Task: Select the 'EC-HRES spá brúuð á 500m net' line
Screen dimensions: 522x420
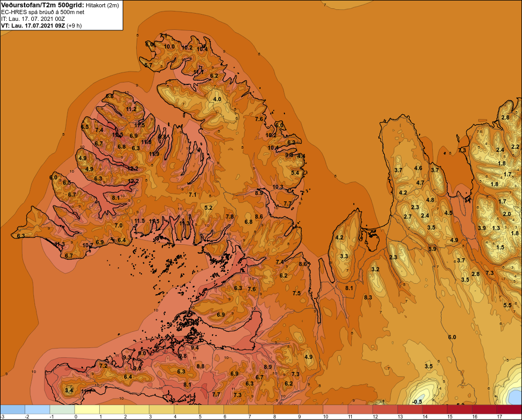Action: (43, 12)
